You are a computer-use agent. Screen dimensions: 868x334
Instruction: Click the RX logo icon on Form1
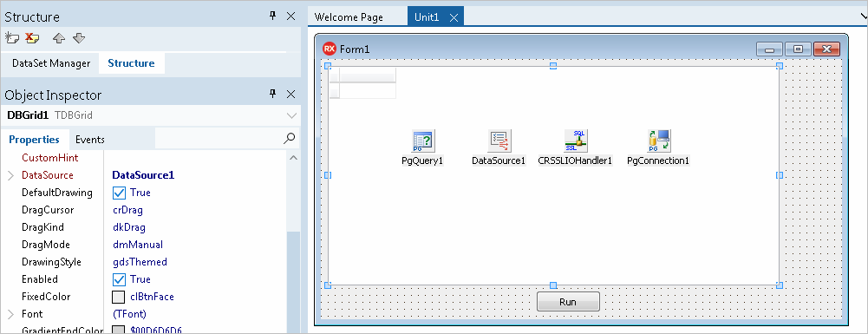pos(330,49)
